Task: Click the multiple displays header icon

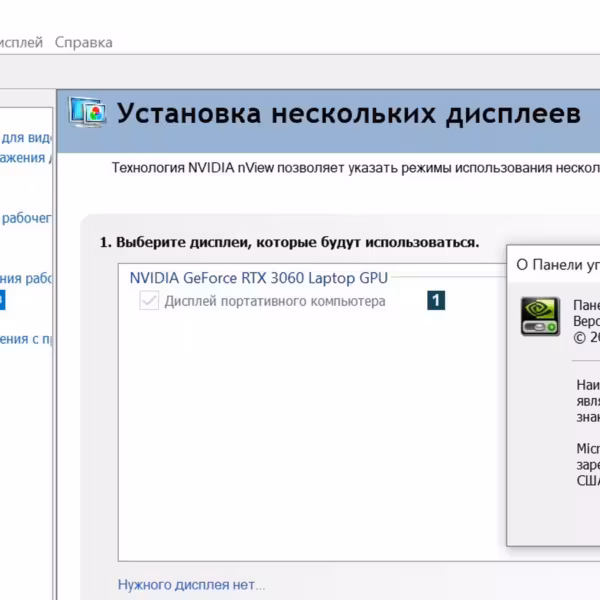Action: point(88,112)
